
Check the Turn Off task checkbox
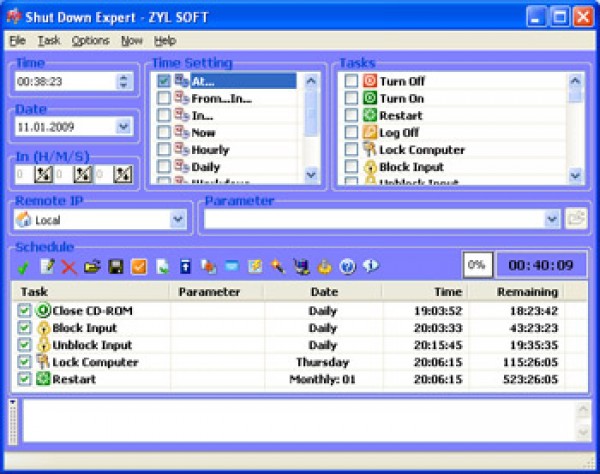pos(351,81)
